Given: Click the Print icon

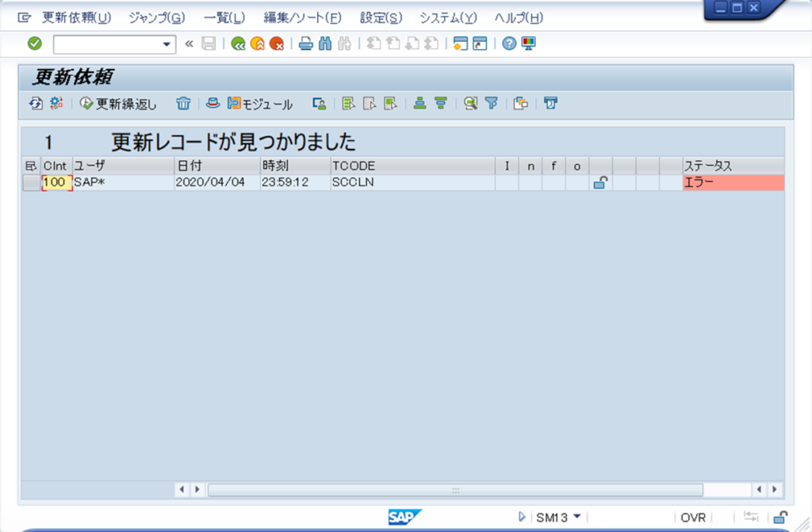Looking at the screenshot, I should coord(306,44).
